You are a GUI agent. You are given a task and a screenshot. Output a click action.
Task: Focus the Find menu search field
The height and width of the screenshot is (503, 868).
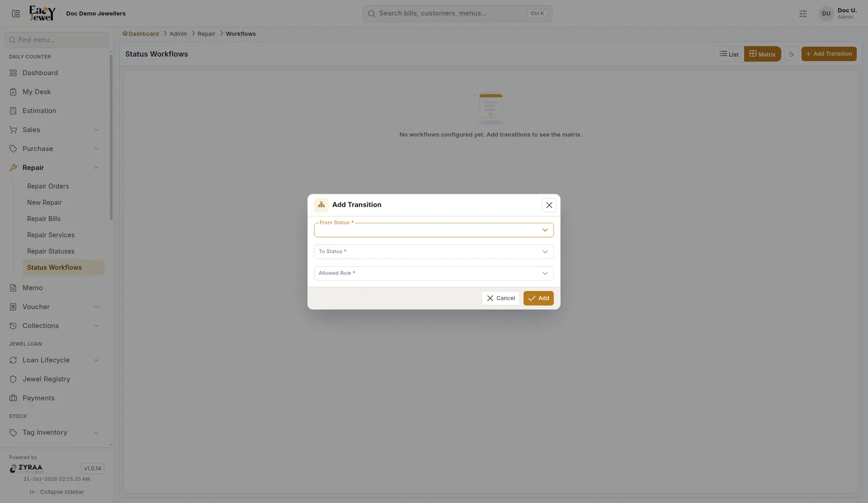(56, 40)
